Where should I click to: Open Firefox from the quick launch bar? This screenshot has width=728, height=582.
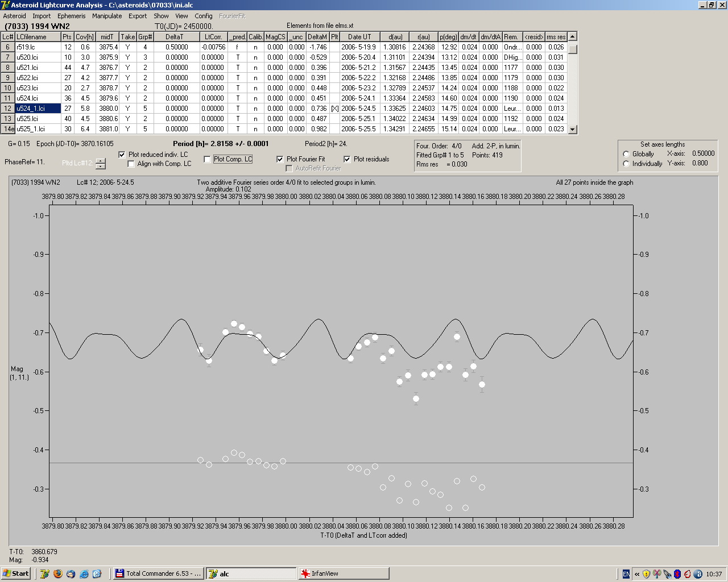[x=58, y=573]
